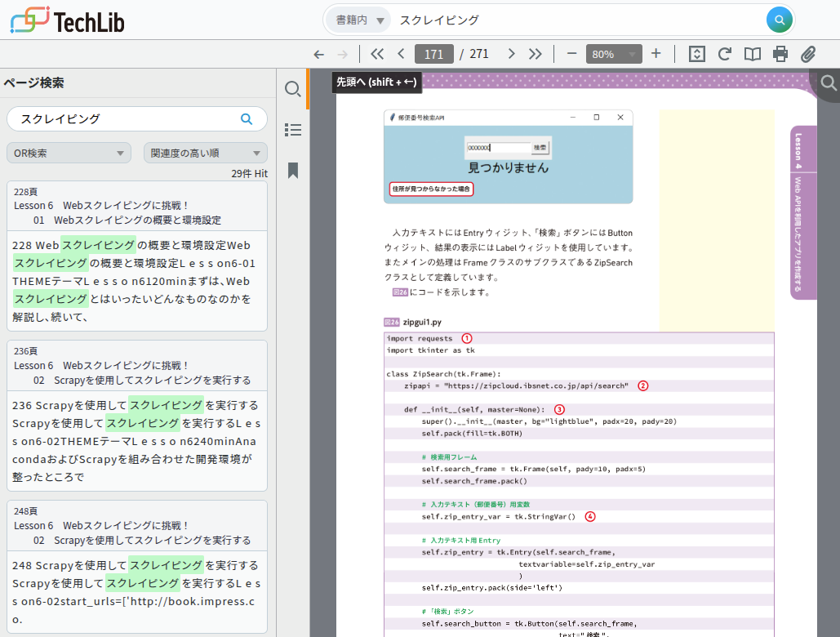Go back with the left arrow

318,54
